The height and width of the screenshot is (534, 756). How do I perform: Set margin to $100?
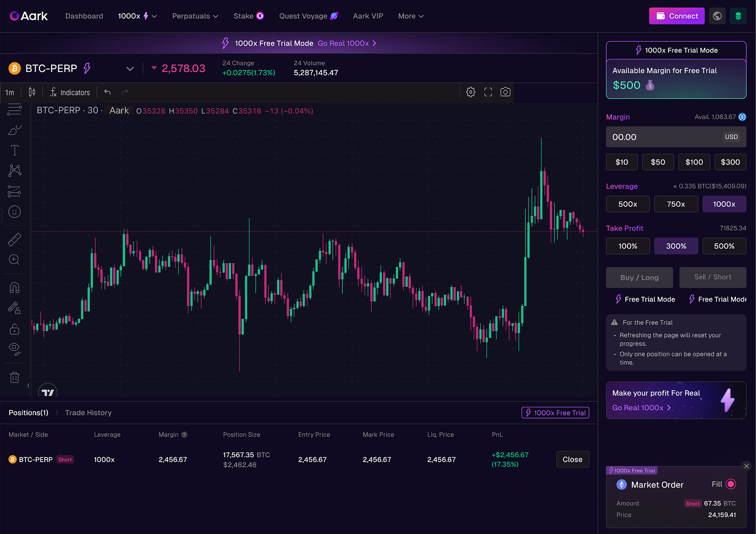point(694,162)
